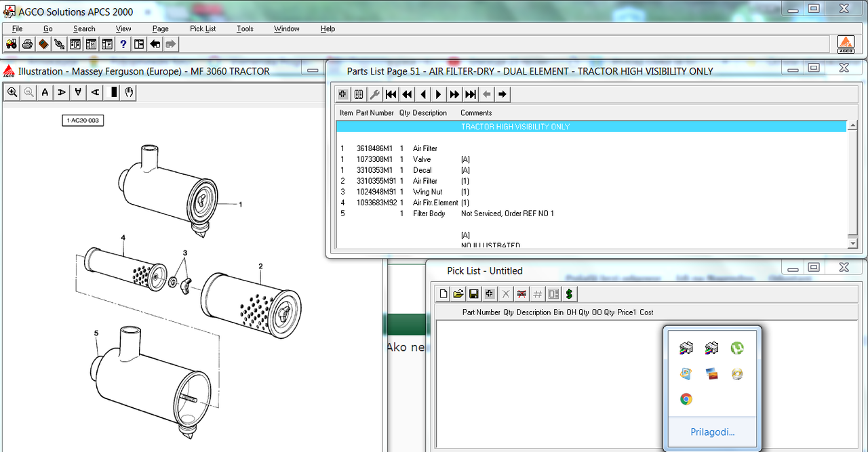Image resolution: width=868 pixels, height=452 pixels.
Task: Go to next page in Parts List
Action: coord(439,94)
